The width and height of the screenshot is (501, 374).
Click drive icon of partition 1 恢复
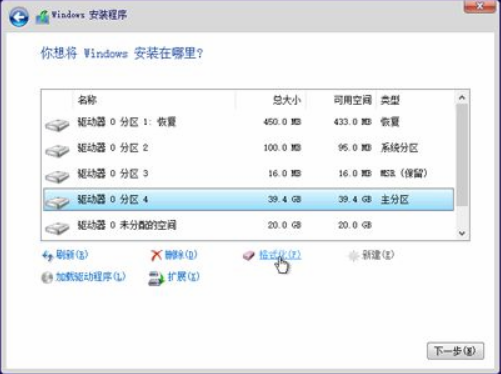[57, 125]
